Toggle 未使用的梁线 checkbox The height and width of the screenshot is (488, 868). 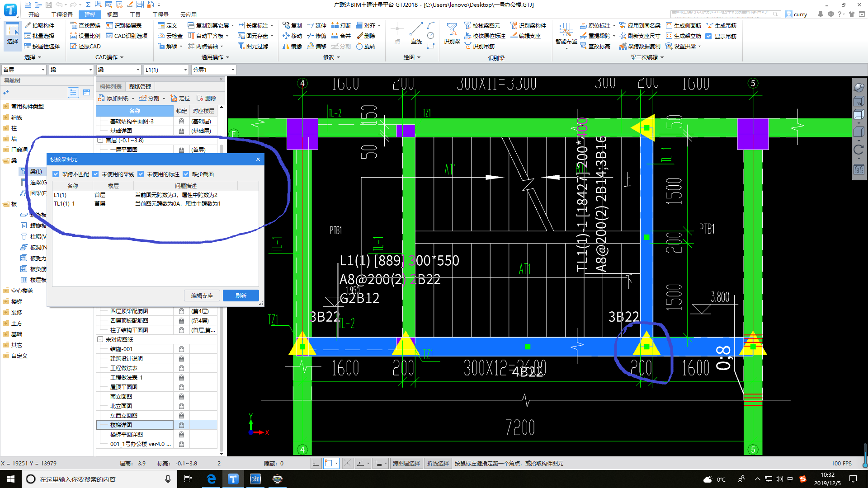coord(95,174)
